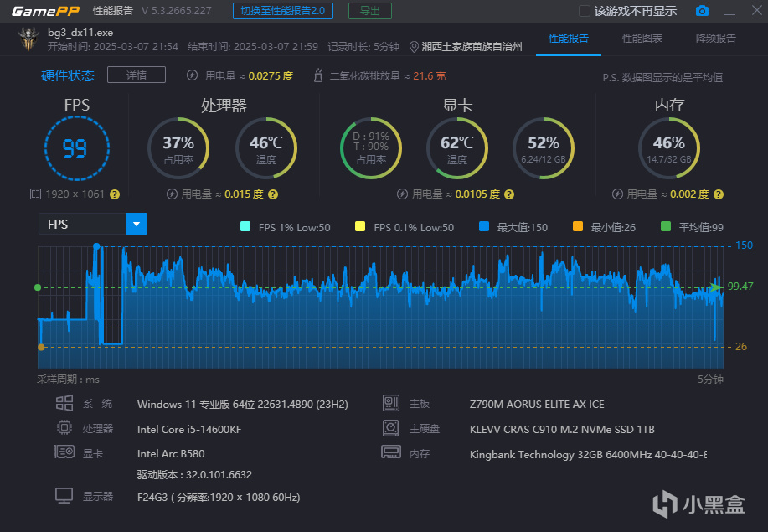Click yellow FPS 0.1% Low legend swatch
This screenshot has width=768, height=532.
[360, 226]
